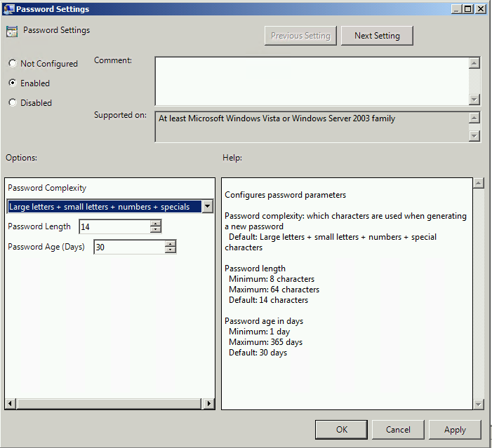Select the Not Configured radio button
This screenshot has height=448, width=492.
point(13,64)
